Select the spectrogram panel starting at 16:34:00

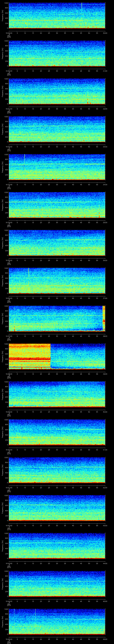coord(57,205)
